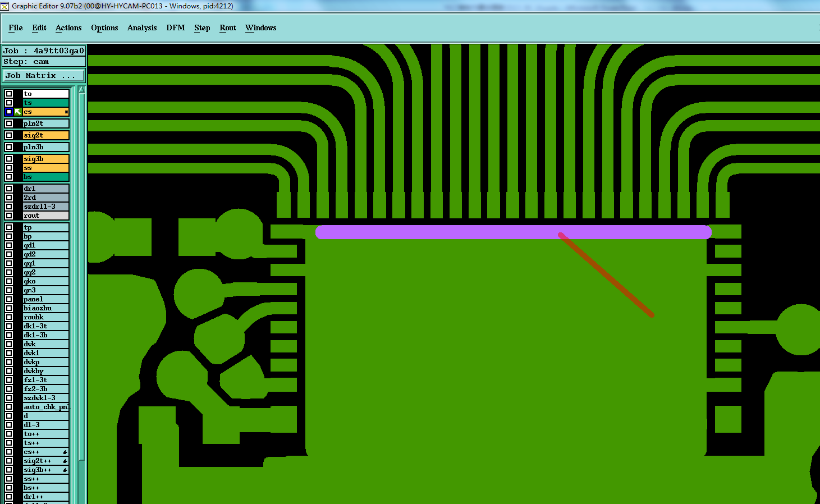The width and height of the screenshot is (820, 504).
Task: Select the pln3b layer name
Action: click(45, 147)
